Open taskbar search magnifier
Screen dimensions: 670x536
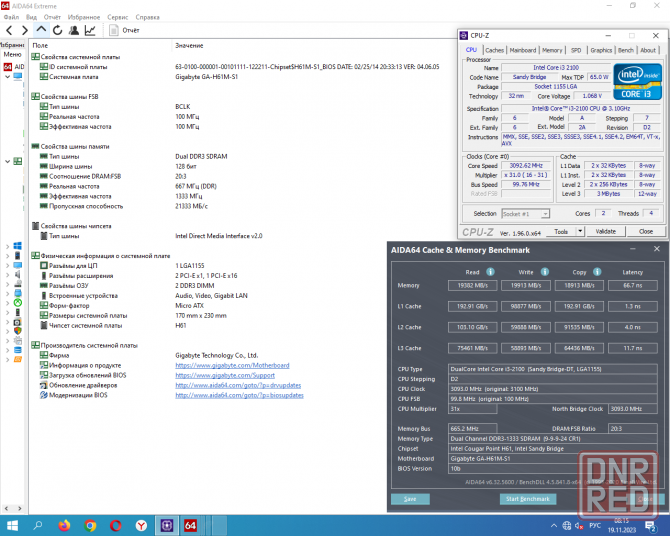(38, 525)
